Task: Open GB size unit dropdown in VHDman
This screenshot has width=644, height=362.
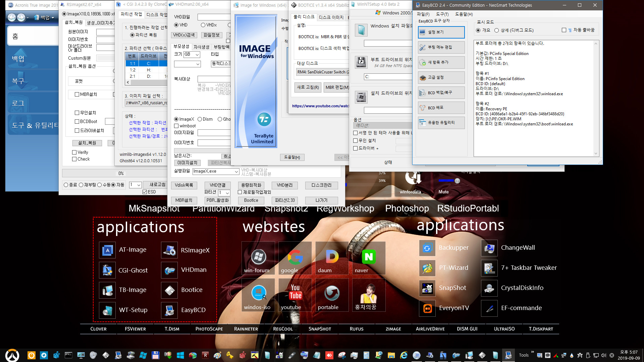Action: coord(192,54)
